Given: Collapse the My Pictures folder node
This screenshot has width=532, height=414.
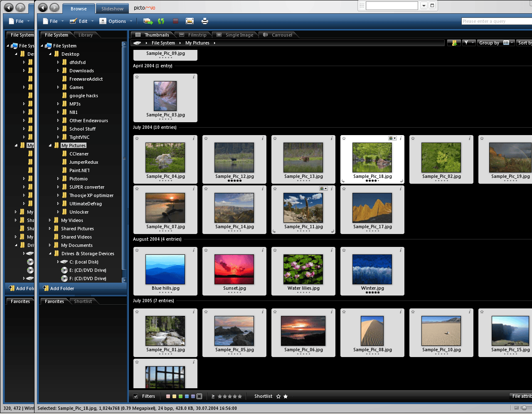Looking at the screenshot, I should pyautogui.click(x=50, y=145).
